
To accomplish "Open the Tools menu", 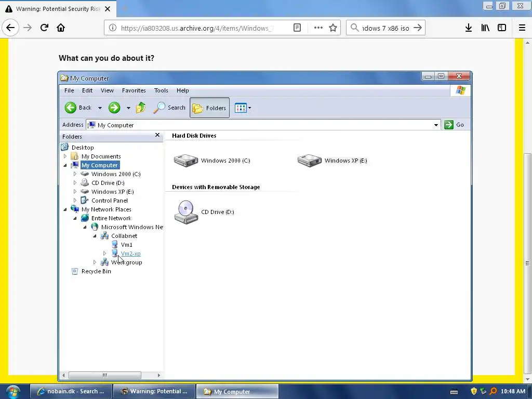I will pyautogui.click(x=161, y=90).
